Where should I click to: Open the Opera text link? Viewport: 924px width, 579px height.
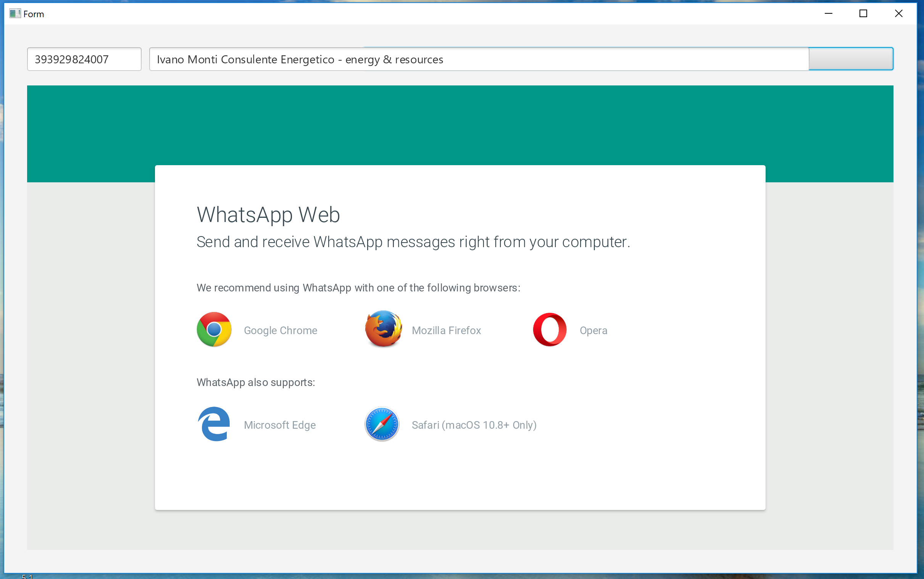[593, 330]
